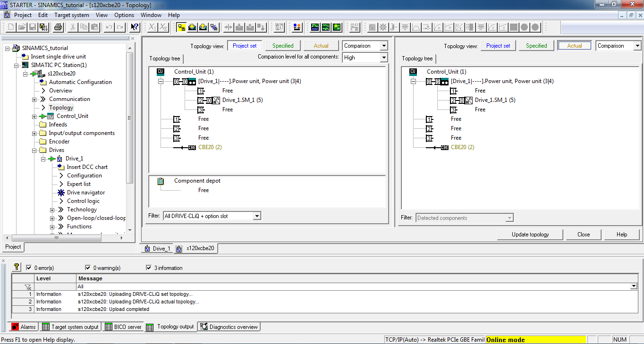Click the New project toolbar icon
This screenshot has width=644, height=344.
[x=11, y=27]
